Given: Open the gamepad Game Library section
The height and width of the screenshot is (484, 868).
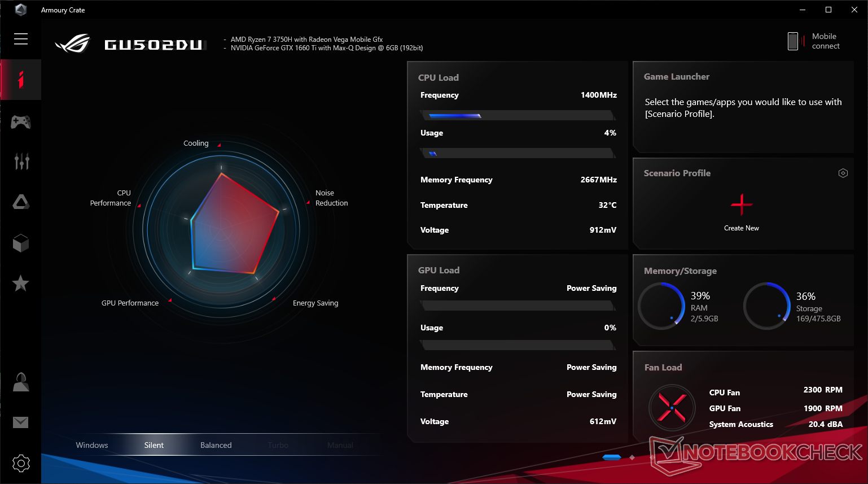Looking at the screenshot, I should [21, 121].
